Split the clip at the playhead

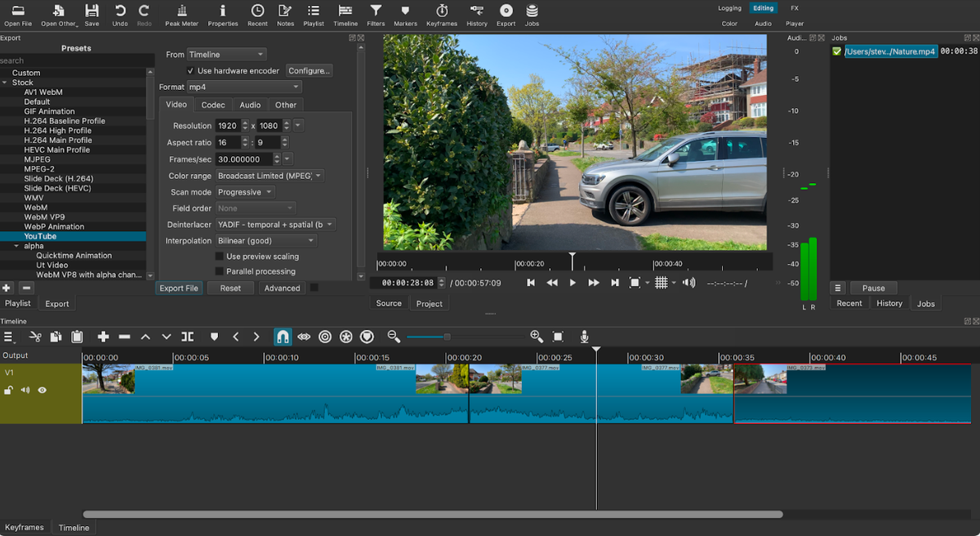point(187,336)
